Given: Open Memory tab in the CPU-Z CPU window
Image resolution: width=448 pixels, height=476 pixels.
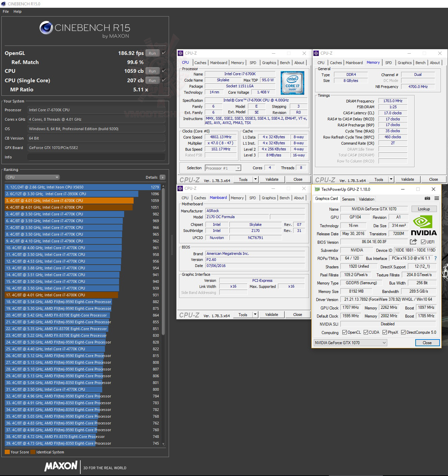Looking at the screenshot, I should [237, 63].
